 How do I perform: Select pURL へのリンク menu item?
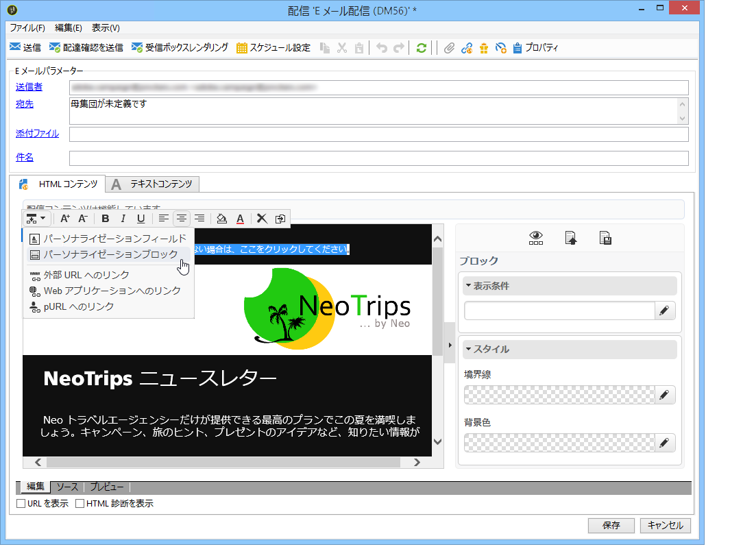point(108,307)
